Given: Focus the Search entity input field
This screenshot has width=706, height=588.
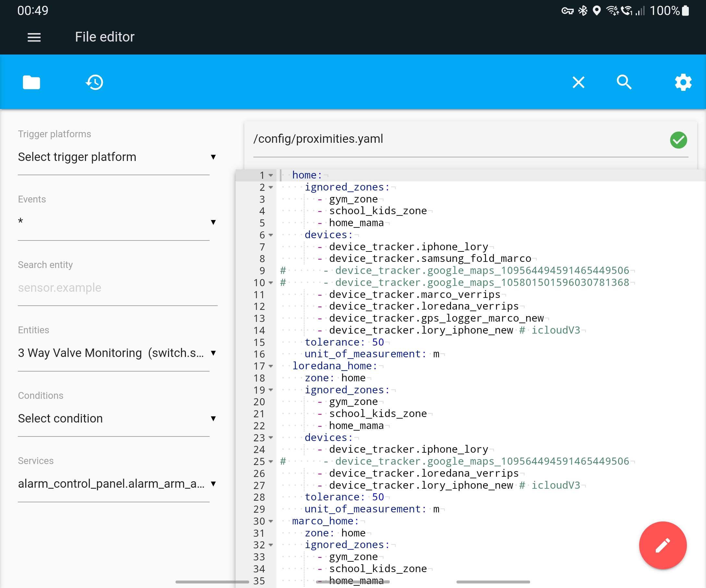Looking at the screenshot, I should pos(118,288).
